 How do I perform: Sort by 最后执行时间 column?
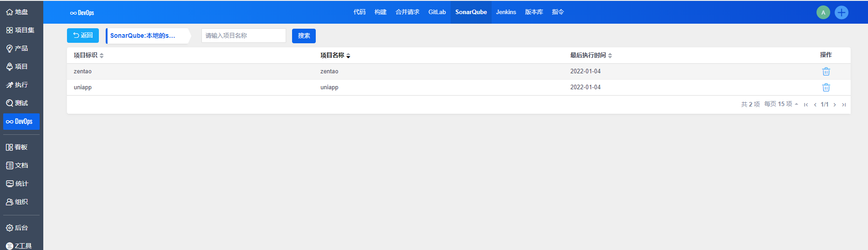[591, 55]
